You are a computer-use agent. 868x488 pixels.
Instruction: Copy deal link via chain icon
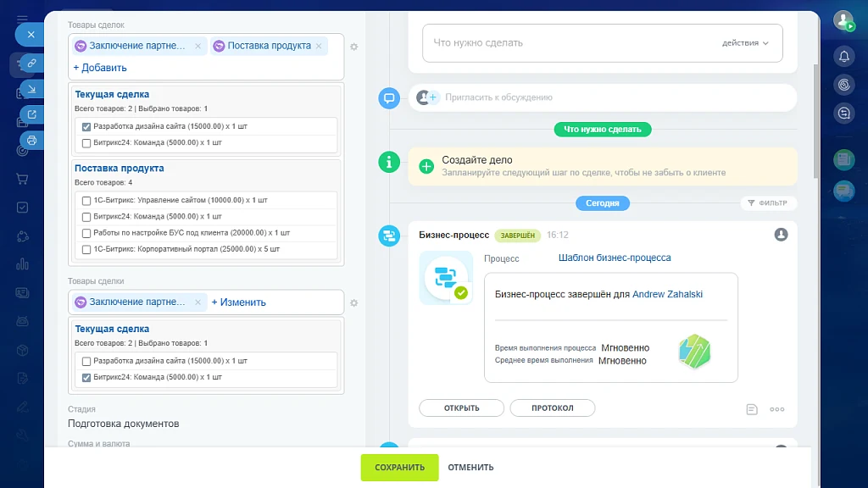(x=32, y=63)
